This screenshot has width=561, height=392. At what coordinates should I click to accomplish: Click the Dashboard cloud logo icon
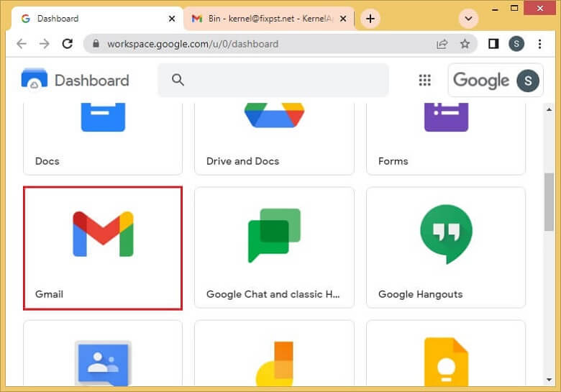pyautogui.click(x=35, y=78)
